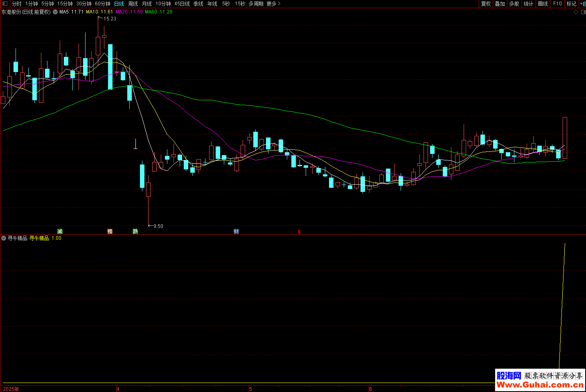Click the diamond icon below toolbar
Screen dimensions: 586x392
pyautogui.click(x=576, y=12)
